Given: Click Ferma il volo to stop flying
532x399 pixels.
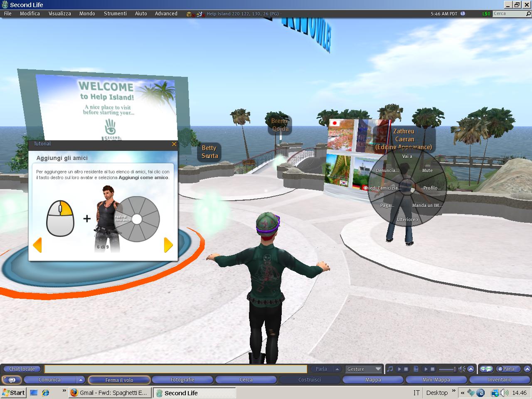Looking at the screenshot, I should tap(119, 380).
